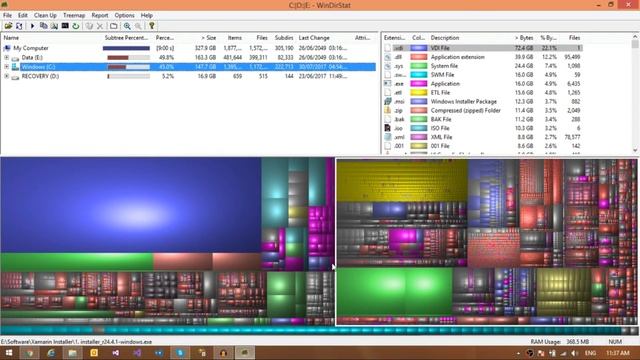Click the Copy Path toolbar icon
Viewport: 640px width, 360px height.
[43, 26]
